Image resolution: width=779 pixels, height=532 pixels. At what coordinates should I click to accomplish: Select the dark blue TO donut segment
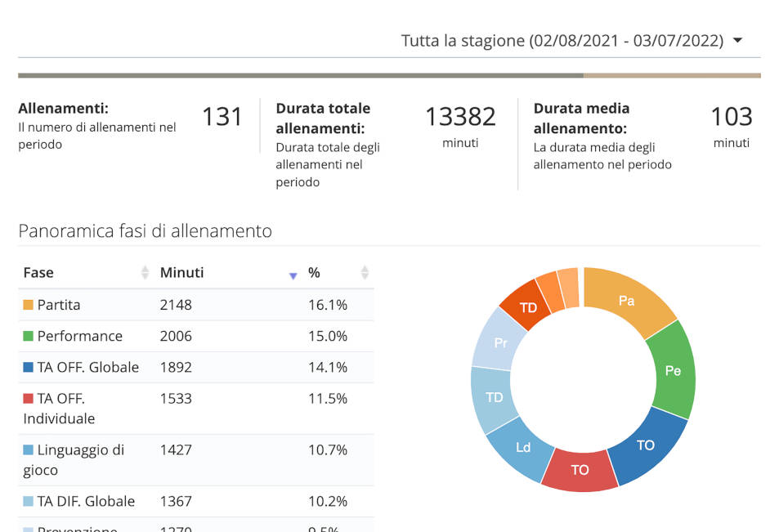tap(645, 446)
